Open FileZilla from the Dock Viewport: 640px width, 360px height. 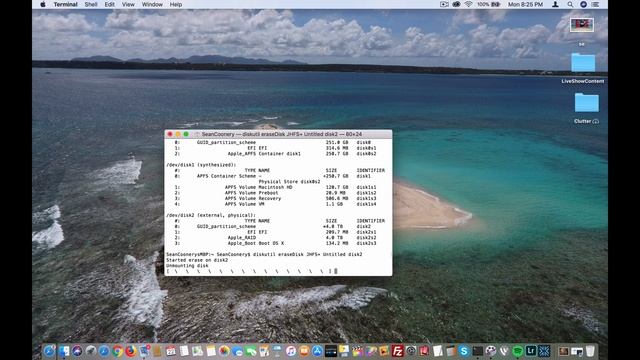[398, 351]
